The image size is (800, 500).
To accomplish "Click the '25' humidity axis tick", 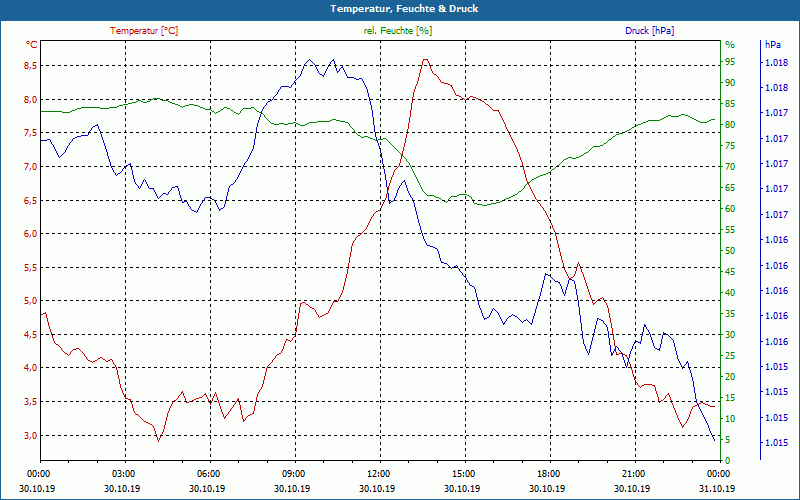I will (x=730, y=356).
